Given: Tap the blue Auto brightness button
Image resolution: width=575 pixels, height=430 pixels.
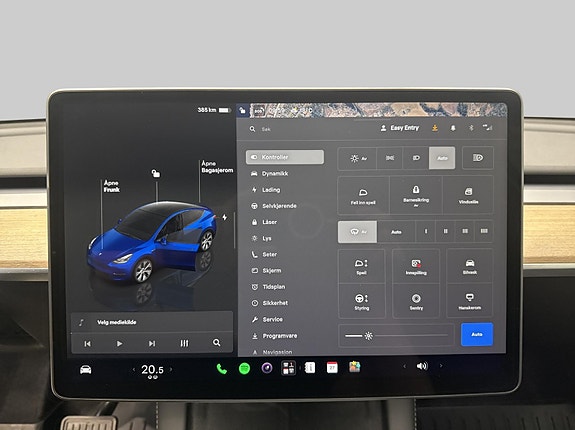Looking at the screenshot, I should tap(477, 334).
